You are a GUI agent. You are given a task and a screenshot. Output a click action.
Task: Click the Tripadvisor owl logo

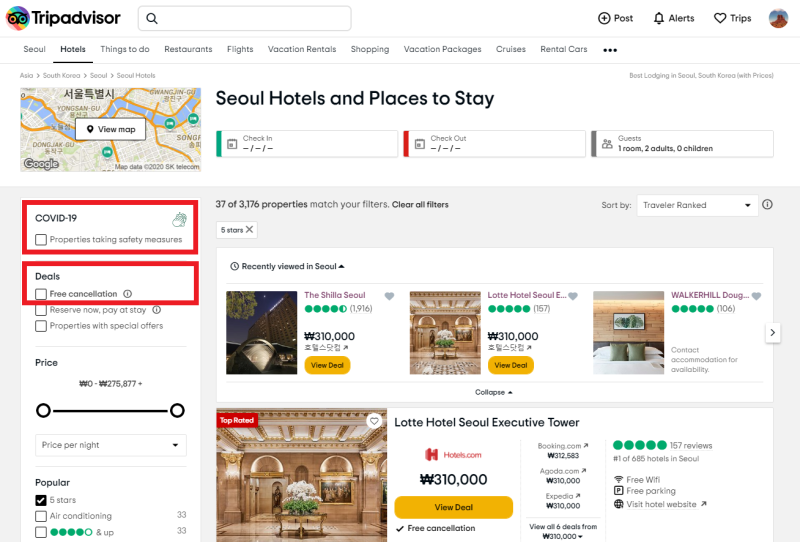point(17,18)
